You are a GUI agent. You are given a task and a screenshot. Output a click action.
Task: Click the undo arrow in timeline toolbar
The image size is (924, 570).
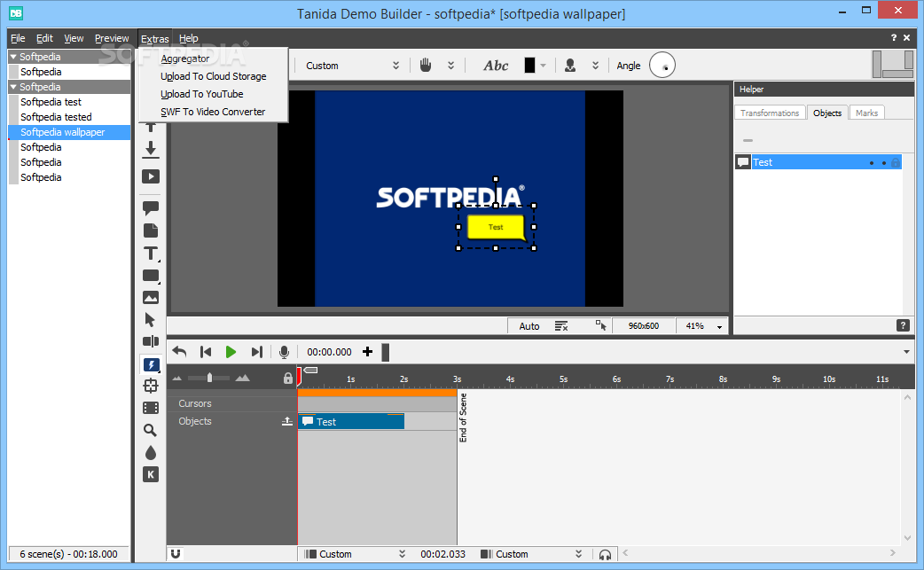click(179, 352)
